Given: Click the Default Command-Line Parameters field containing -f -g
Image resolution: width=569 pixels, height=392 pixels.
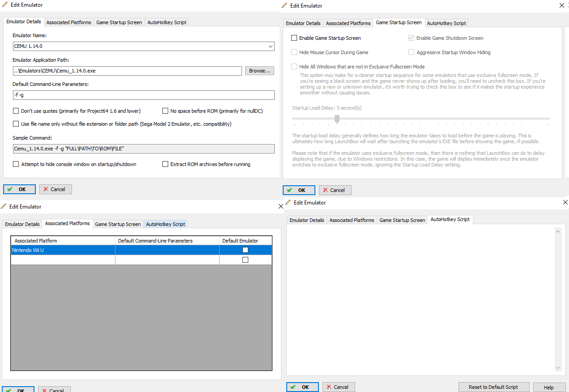Looking at the screenshot, I should tap(144, 95).
